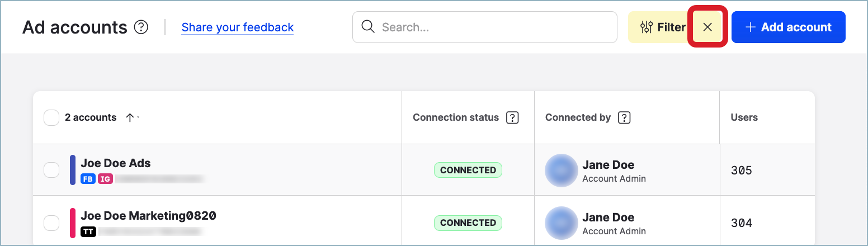Select the Joe Doe Marketing0820 checkbox
Viewport: 868px width, 246px height.
51,223
